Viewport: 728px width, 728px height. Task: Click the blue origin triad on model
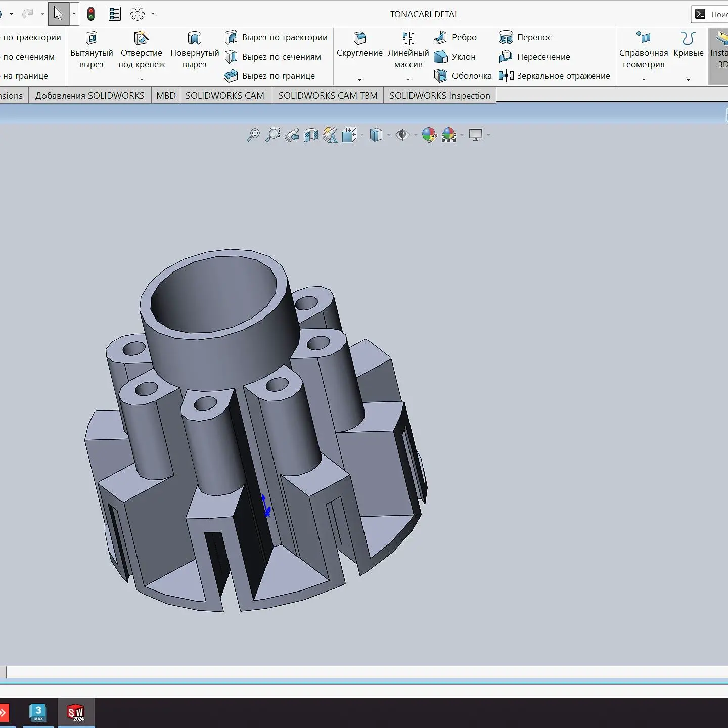[266, 506]
